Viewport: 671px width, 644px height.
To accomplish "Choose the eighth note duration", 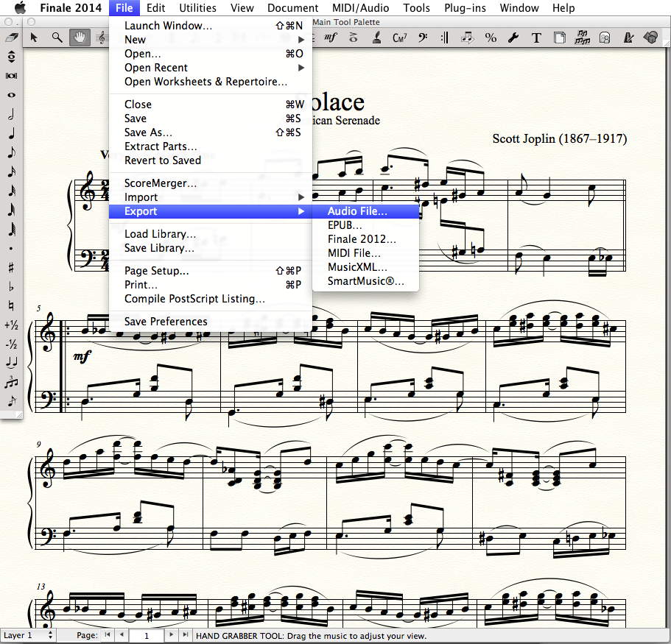I will pos(12,152).
